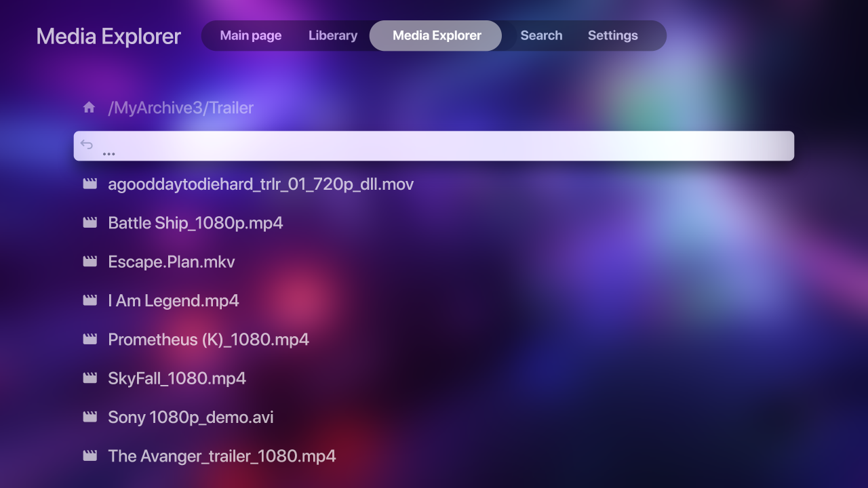The image size is (868, 488).
Task: Open Battle Ship_1080p.mp4
Action: point(195,223)
